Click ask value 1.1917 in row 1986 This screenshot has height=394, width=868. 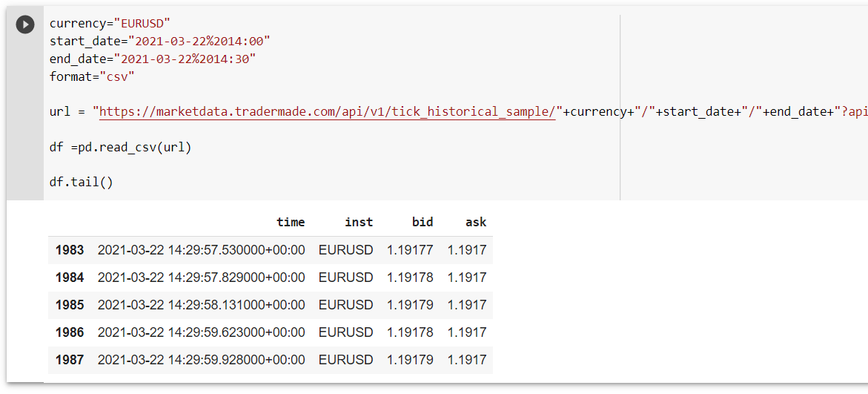tap(467, 332)
